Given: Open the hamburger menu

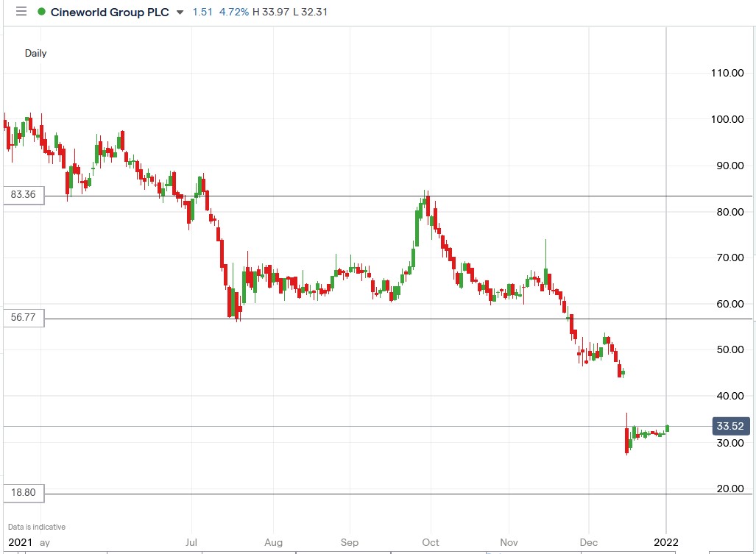Looking at the screenshot, I should point(21,13).
